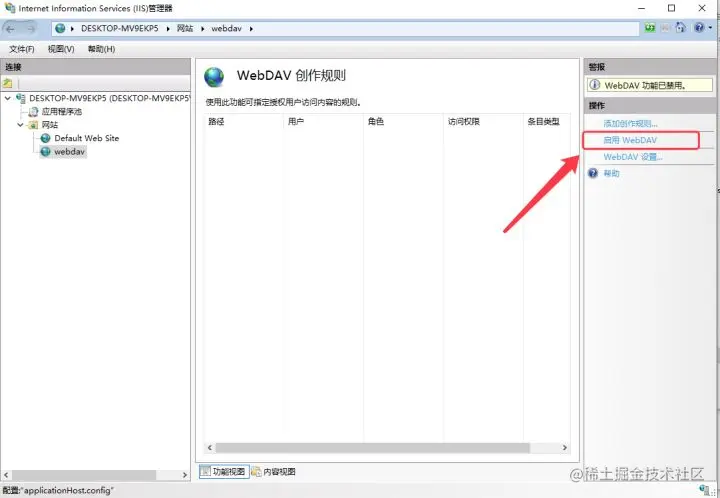Click the status bar network icon

click(704, 489)
